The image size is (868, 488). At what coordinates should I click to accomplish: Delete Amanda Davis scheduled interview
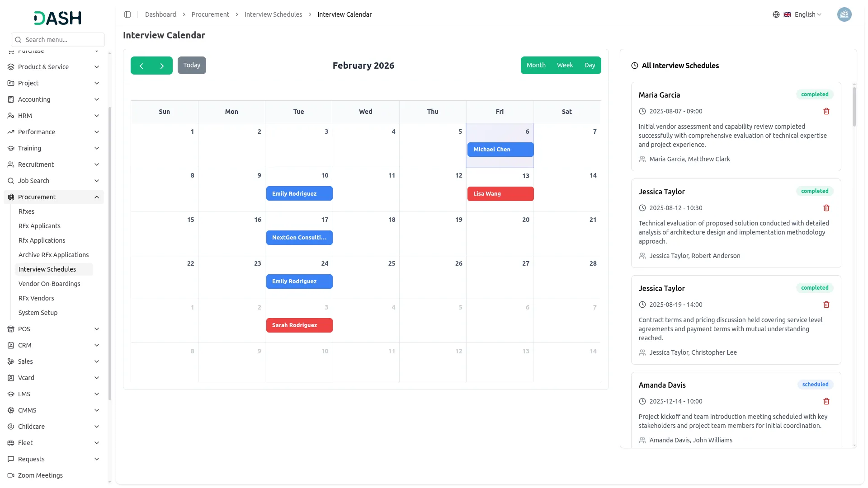tap(826, 401)
